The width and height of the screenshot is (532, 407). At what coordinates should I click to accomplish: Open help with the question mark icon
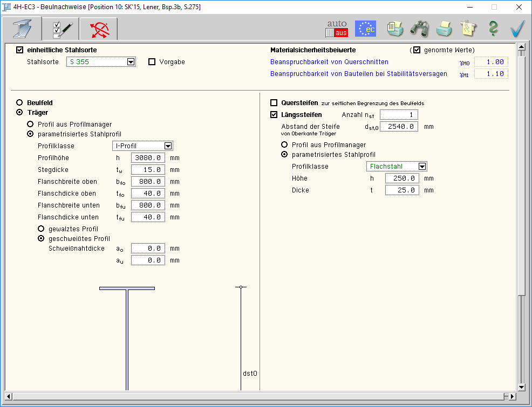493,29
